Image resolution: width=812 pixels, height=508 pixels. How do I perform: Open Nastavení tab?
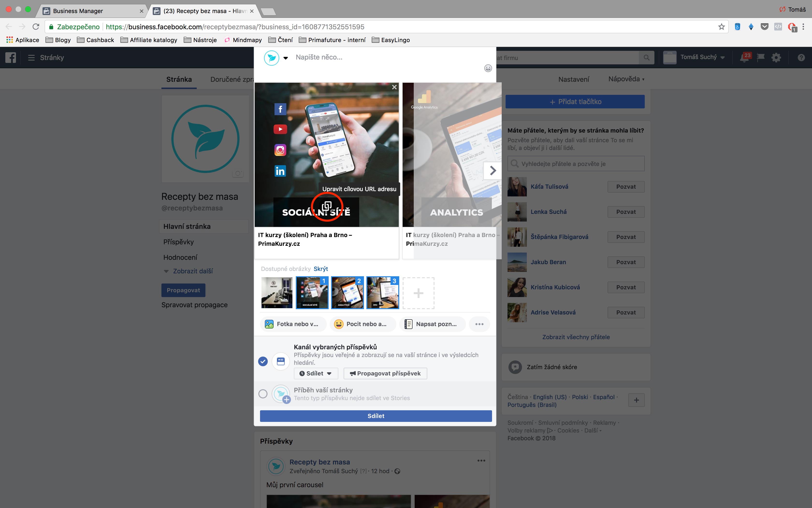[573, 79]
